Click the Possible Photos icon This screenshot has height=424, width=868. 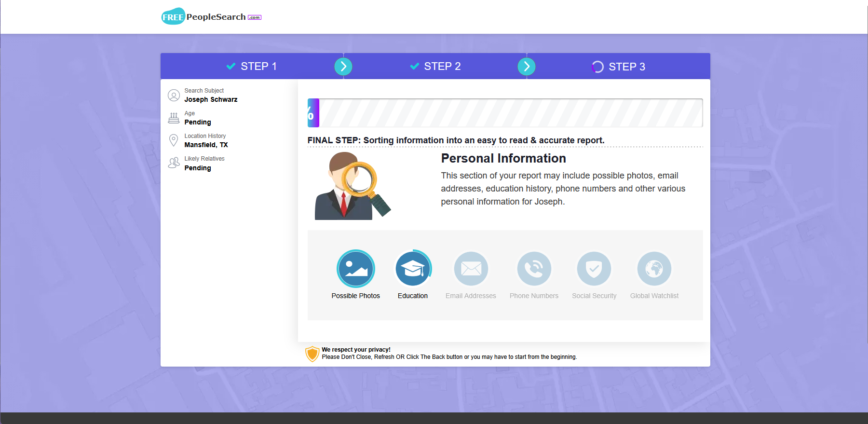coord(356,269)
